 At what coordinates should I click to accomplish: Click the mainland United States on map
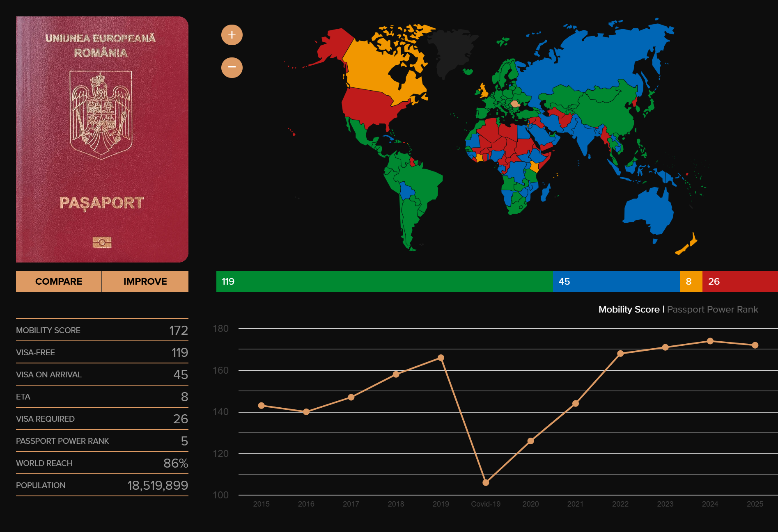369,107
